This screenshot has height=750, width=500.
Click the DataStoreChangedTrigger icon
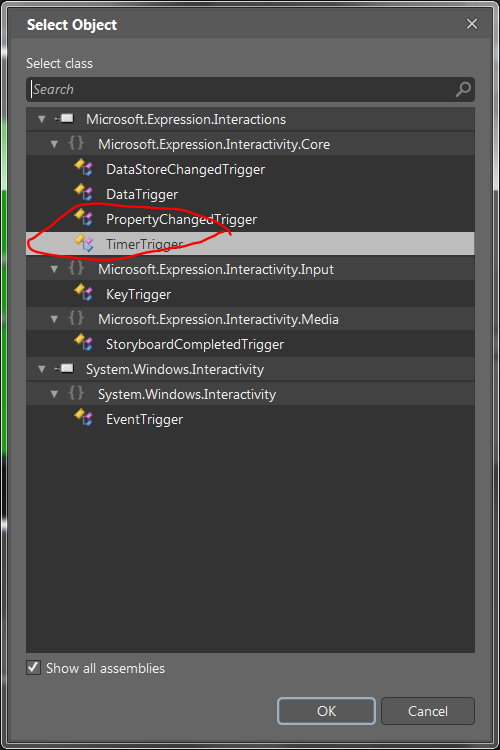[83, 167]
